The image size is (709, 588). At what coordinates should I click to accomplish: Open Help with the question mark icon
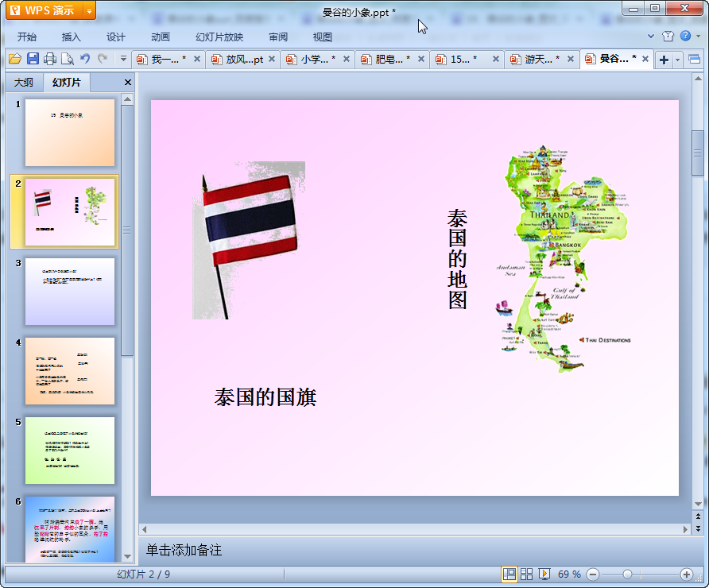(685, 36)
